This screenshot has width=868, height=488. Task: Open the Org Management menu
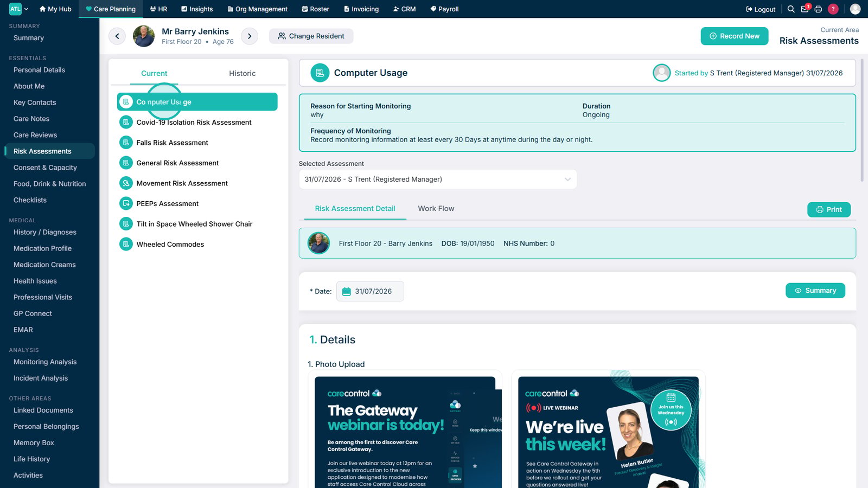tap(258, 9)
